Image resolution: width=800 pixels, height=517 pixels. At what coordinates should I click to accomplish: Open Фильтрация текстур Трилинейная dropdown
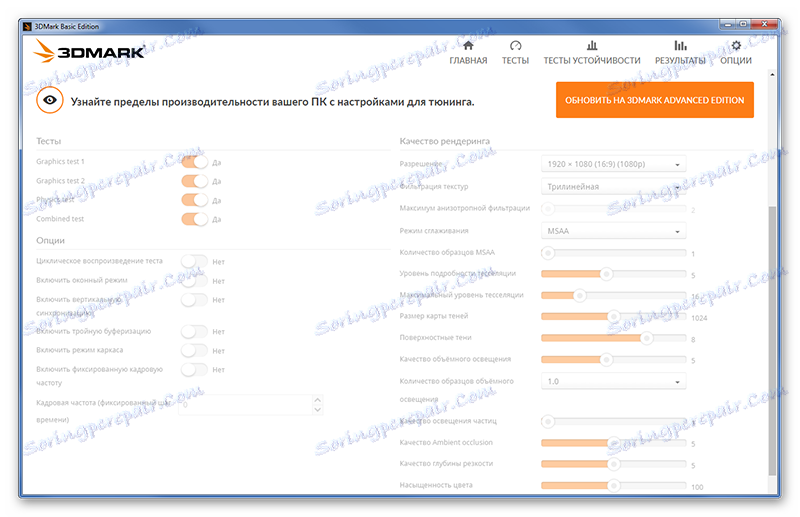point(613,186)
